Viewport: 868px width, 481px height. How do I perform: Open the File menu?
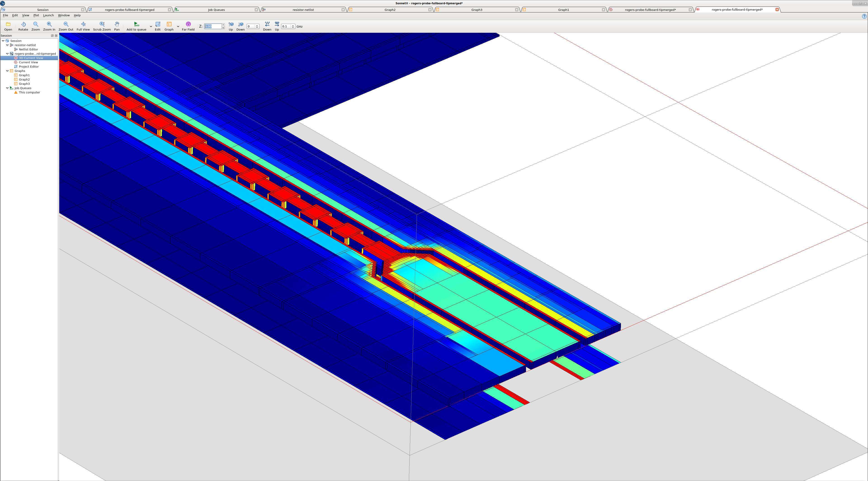[5, 15]
